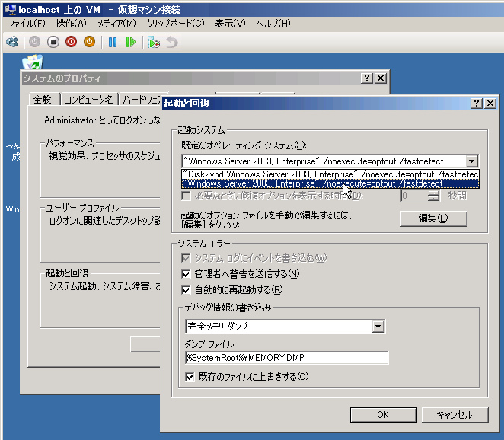Click the ダンプ ファイル path input field
This screenshot has width=504, height=440.
click(x=287, y=358)
